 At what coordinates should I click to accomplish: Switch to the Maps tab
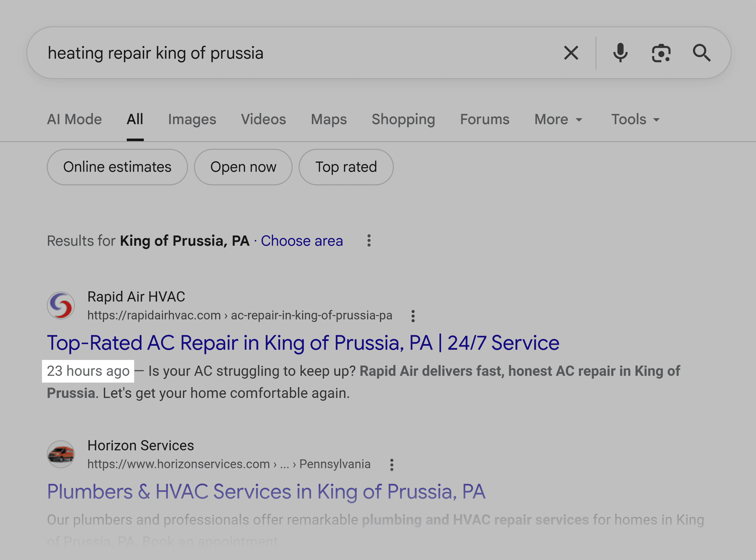(x=328, y=119)
